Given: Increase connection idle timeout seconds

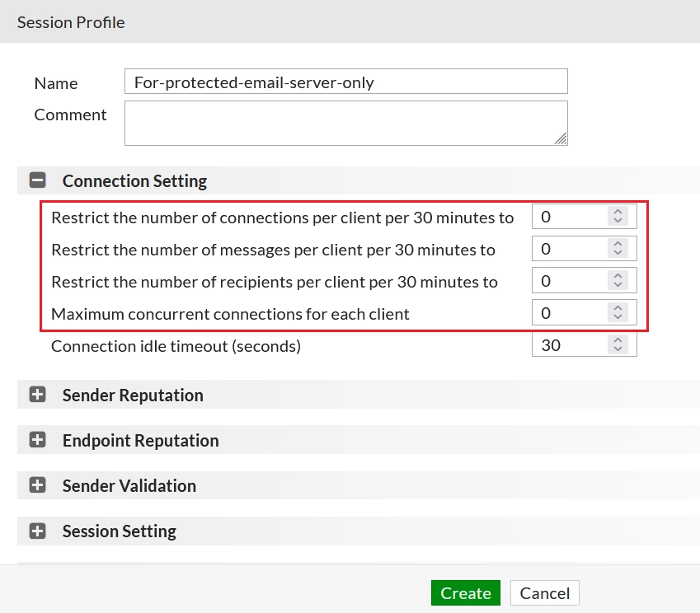Looking at the screenshot, I should pyautogui.click(x=618, y=340).
